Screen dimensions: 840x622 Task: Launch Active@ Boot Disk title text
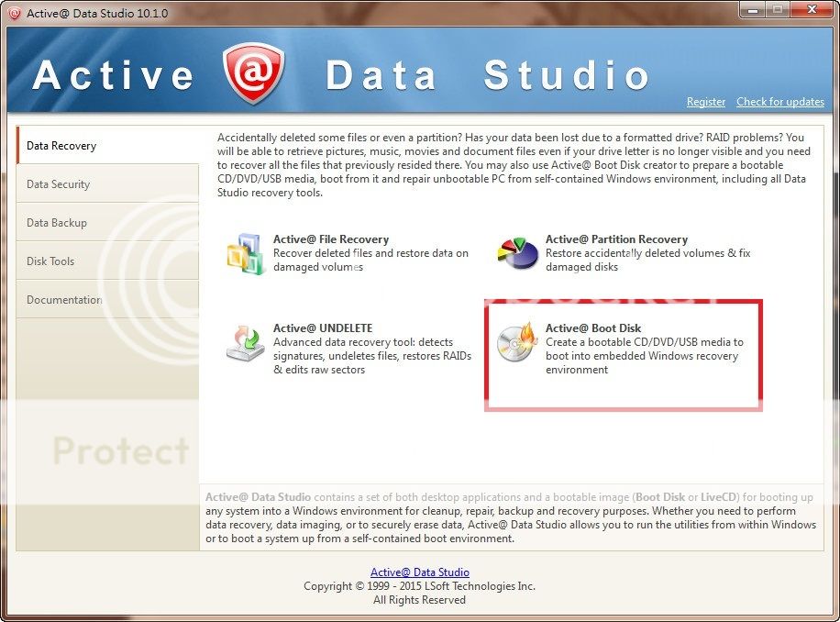pos(593,328)
